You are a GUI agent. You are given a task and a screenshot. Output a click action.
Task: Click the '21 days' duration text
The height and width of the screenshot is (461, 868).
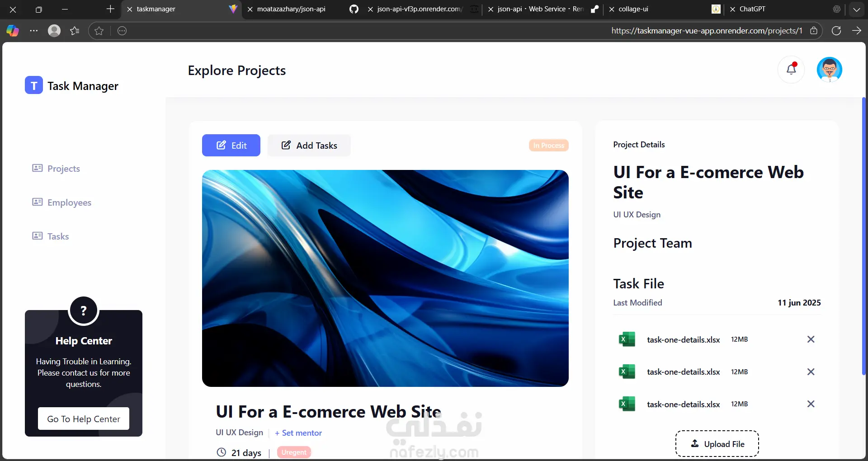246,453
